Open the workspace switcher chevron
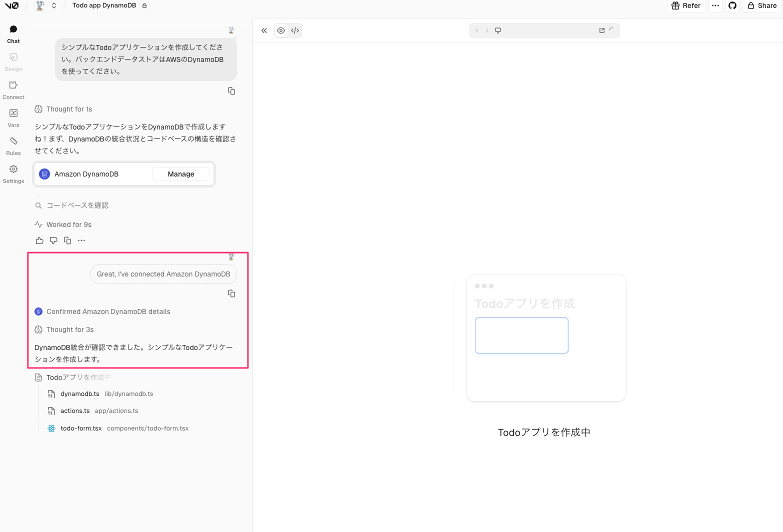Image resolution: width=783 pixels, height=532 pixels. point(54,5)
